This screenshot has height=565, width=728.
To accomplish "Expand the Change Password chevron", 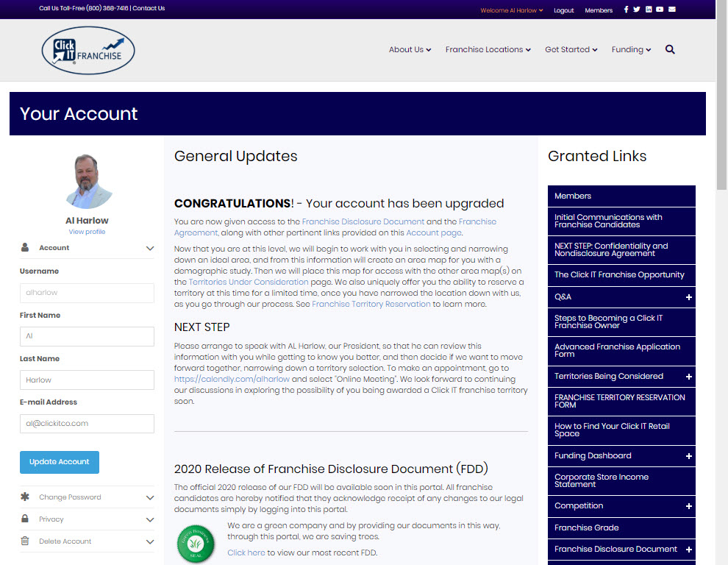I will click(x=150, y=497).
